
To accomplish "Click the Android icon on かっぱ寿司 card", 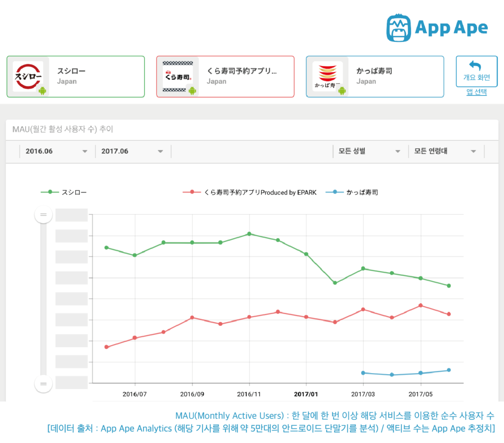I will [342, 90].
